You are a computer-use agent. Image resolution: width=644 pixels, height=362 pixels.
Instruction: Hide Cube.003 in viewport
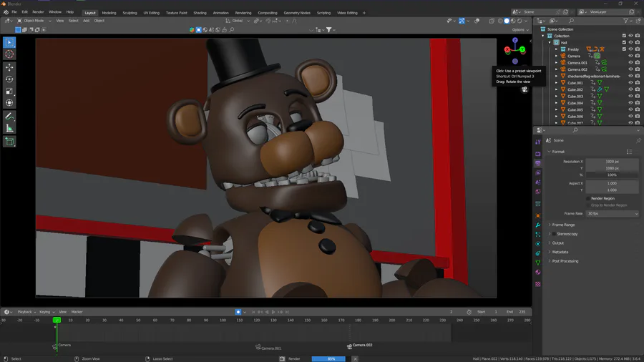point(631,96)
